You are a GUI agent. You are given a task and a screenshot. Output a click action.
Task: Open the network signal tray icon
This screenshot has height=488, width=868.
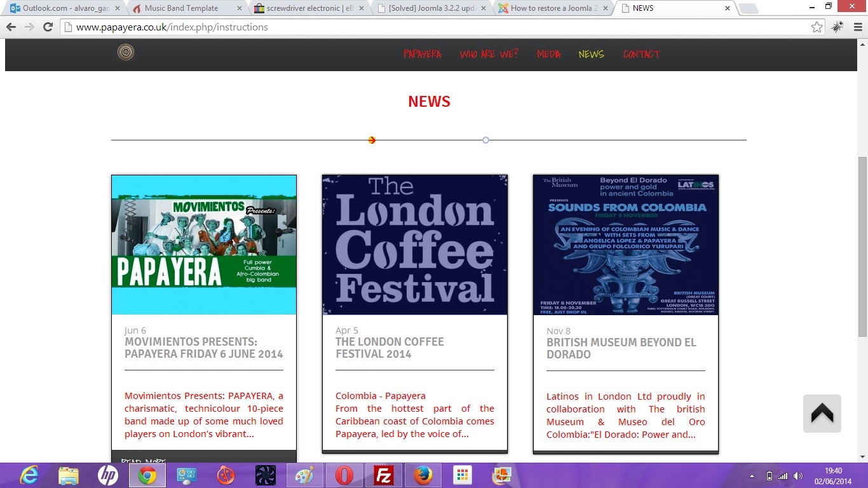[783, 476]
